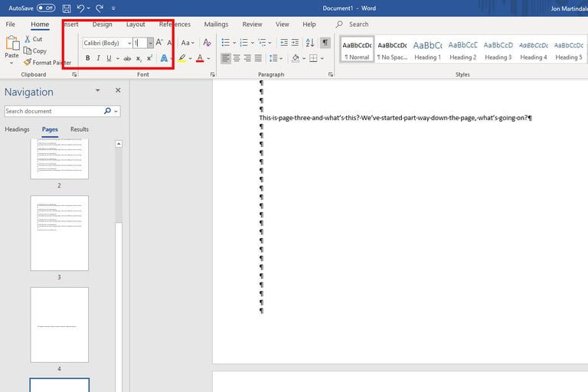Toggle the AutoSave switch
This screenshot has height=392, width=588.
click(46, 8)
